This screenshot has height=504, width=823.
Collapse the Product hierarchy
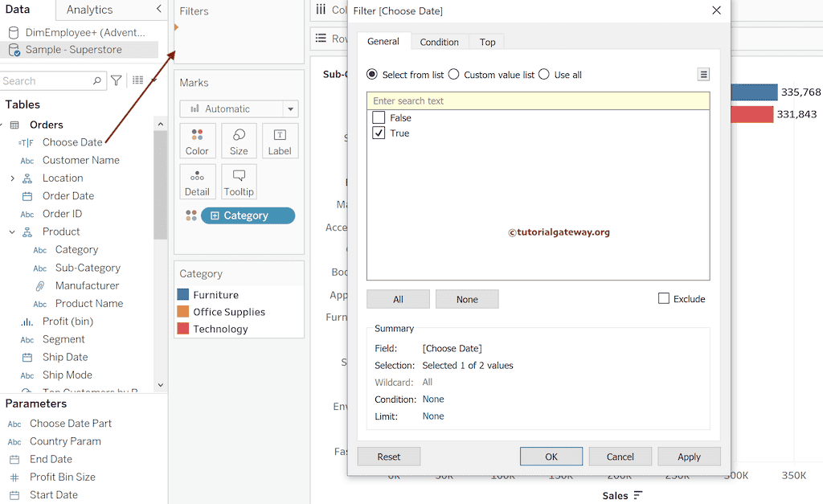12,232
